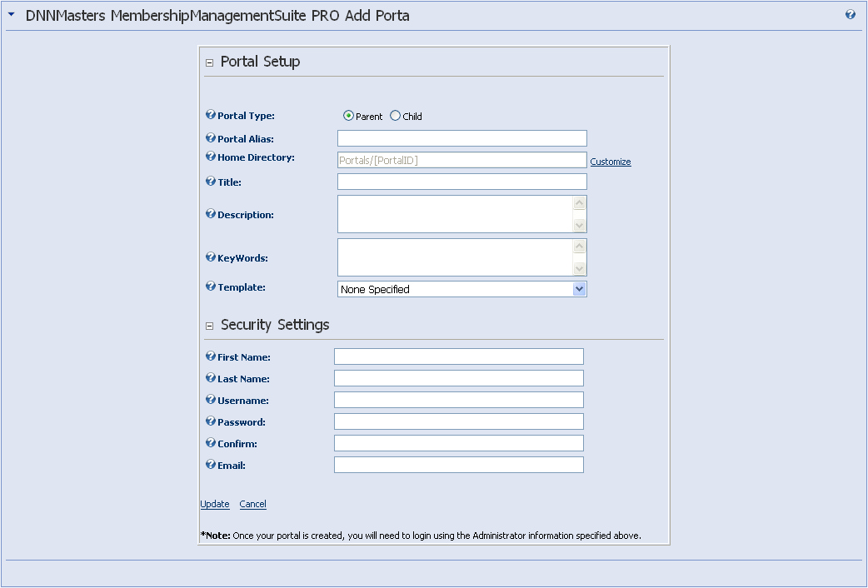
Task: Choose the Child portal type option
Action: [x=395, y=116]
